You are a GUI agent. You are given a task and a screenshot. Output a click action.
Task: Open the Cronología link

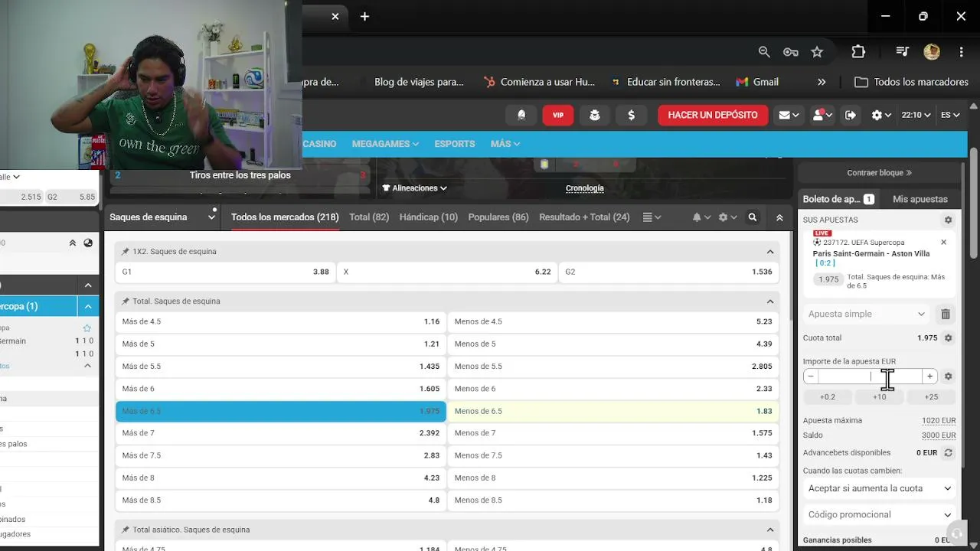(x=585, y=188)
